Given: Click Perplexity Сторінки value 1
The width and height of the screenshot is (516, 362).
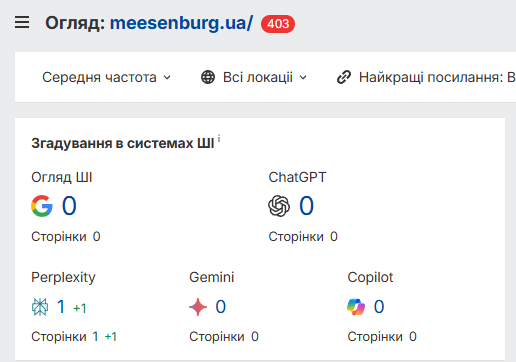Looking at the screenshot, I should pyautogui.click(x=95, y=337).
